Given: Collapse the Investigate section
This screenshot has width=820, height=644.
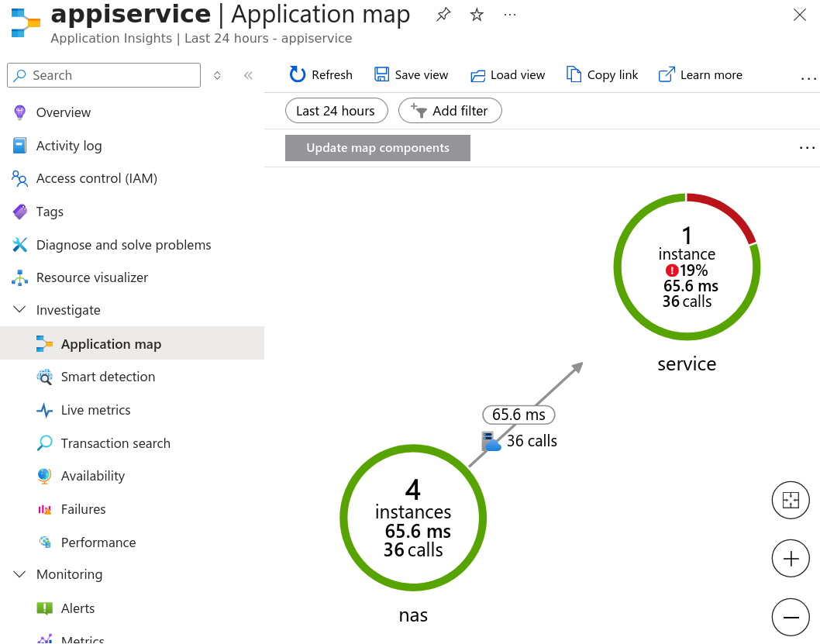Looking at the screenshot, I should [x=19, y=310].
